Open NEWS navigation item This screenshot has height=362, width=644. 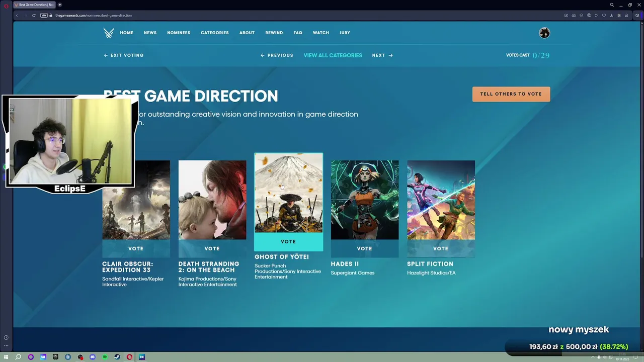click(x=150, y=33)
